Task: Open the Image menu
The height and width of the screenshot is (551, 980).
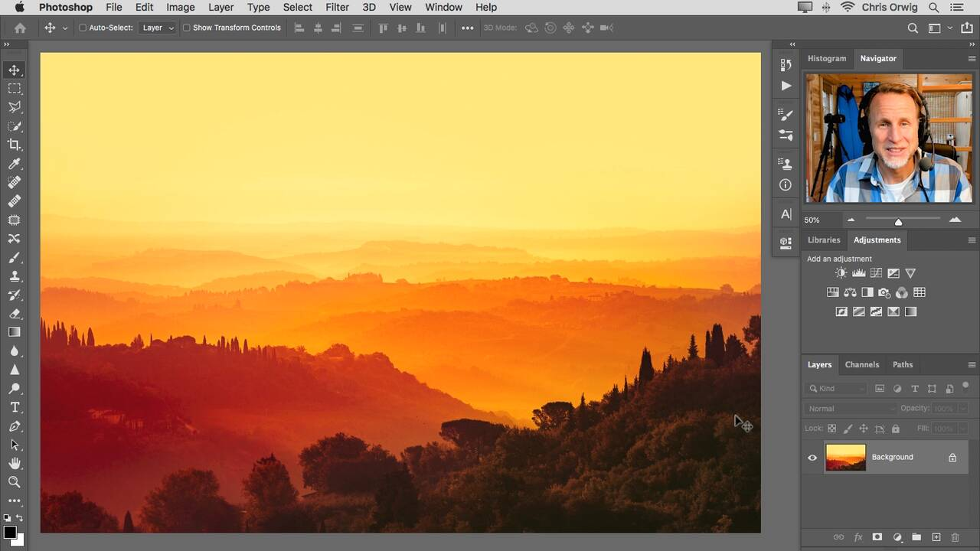Action: [181, 7]
